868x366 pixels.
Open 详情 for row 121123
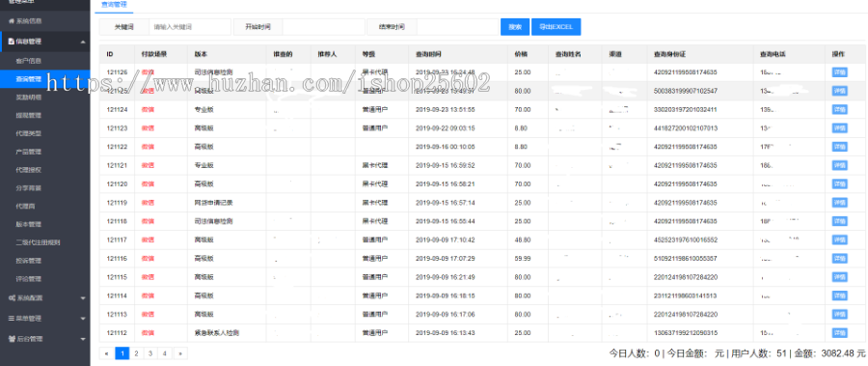pyautogui.click(x=839, y=128)
